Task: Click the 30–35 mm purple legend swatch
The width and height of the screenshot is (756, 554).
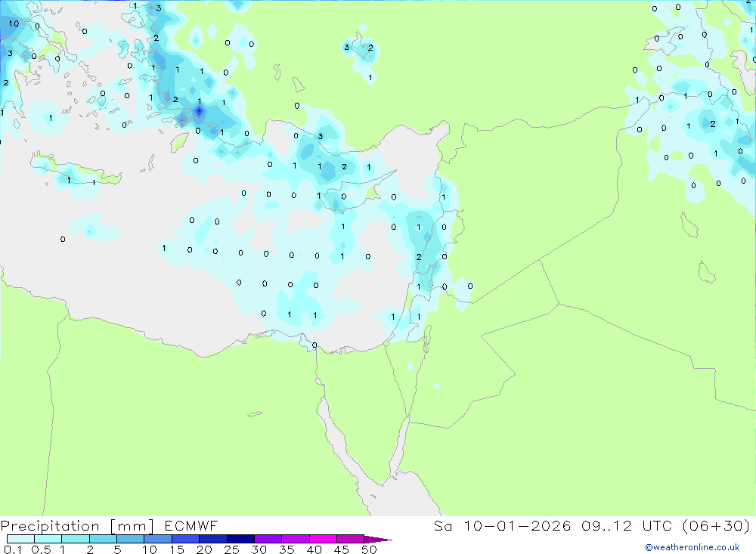Action: point(268,539)
